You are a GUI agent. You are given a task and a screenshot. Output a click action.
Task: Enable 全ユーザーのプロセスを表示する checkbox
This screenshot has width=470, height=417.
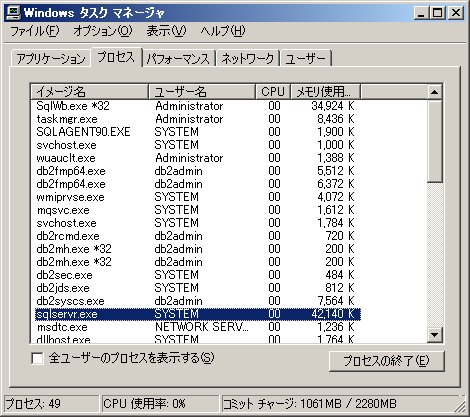coord(37,359)
